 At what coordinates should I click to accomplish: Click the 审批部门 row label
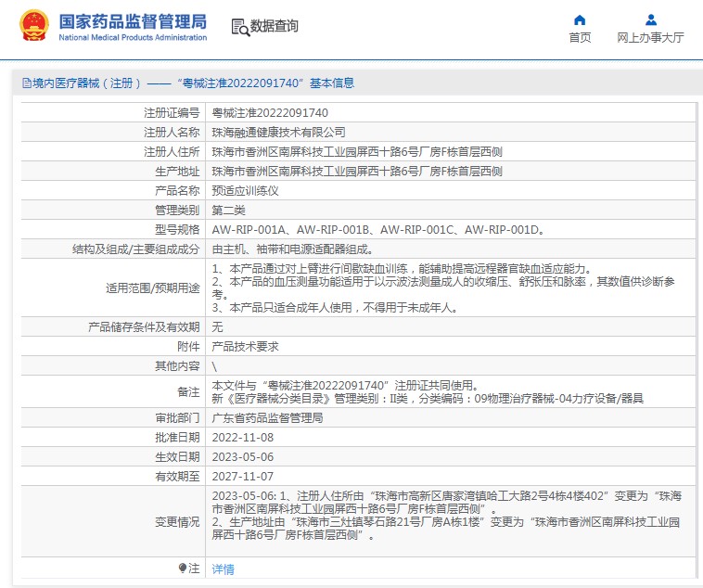click(177, 418)
